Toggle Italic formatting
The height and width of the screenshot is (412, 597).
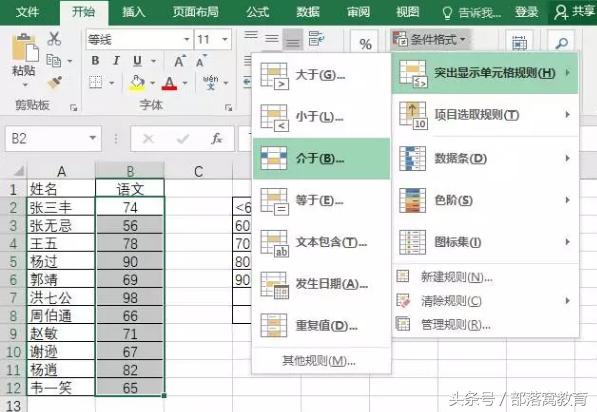point(116,61)
